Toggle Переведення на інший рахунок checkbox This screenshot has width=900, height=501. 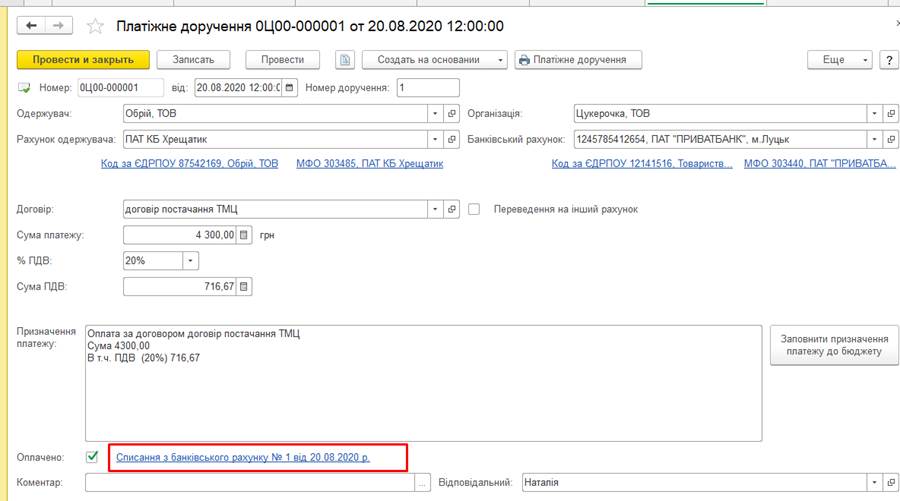pyautogui.click(x=475, y=209)
